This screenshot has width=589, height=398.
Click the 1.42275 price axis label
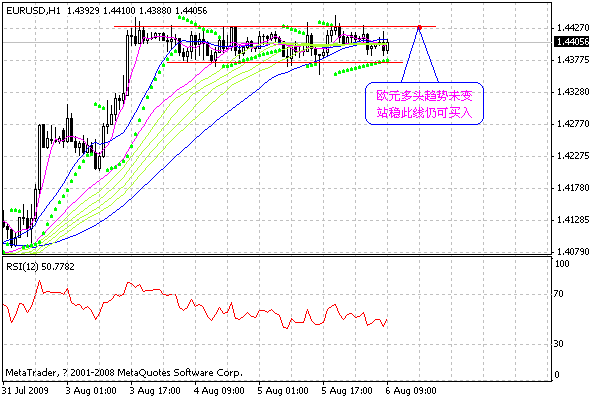(x=572, y=155)
